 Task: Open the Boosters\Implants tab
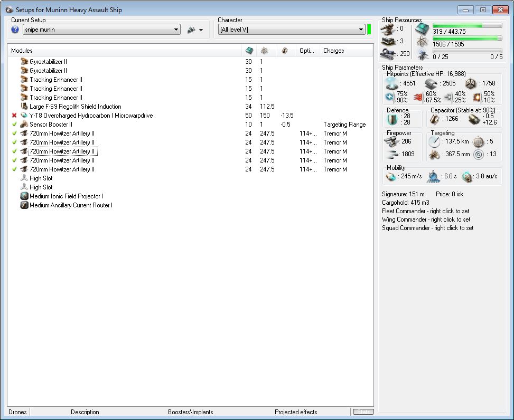(191, 412)
